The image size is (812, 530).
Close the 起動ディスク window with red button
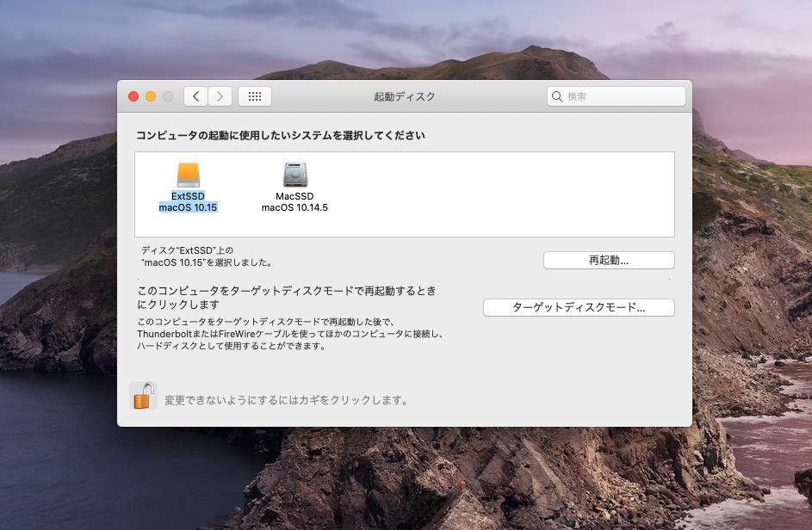(133, 96)
